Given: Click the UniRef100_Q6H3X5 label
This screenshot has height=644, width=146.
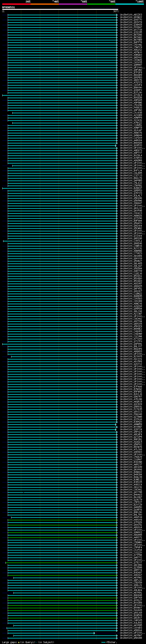Looking at the screenshot, I should pos(131,324).
